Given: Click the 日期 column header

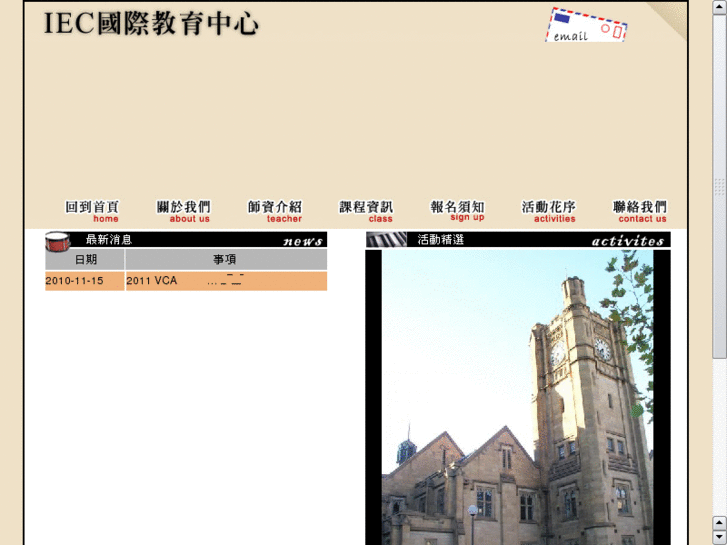Looking at the screenshot, I should tap(85, 259).
